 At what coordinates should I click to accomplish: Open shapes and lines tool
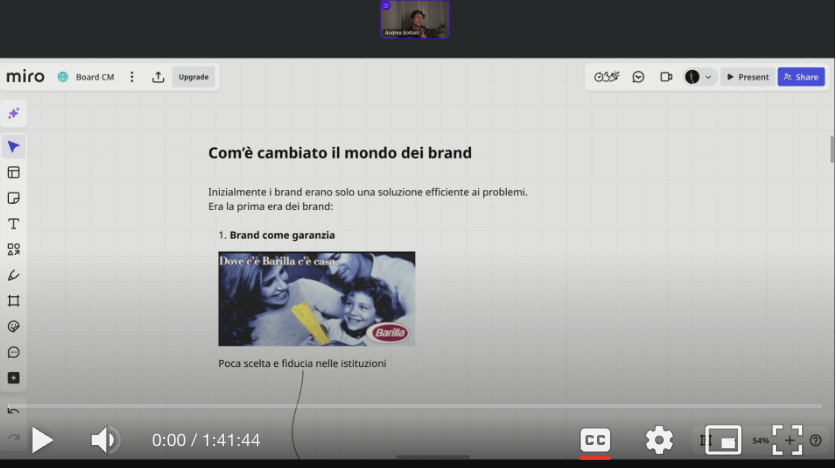(x=14, y=249)
